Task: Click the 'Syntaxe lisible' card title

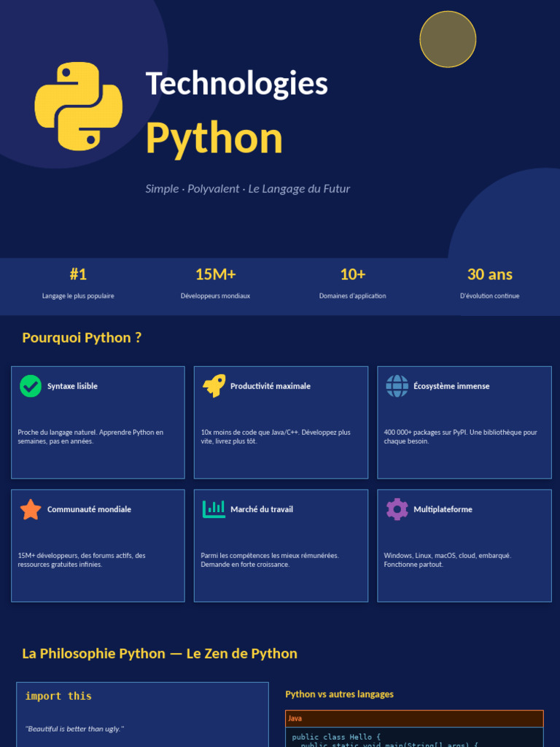Action: [72, 386]
